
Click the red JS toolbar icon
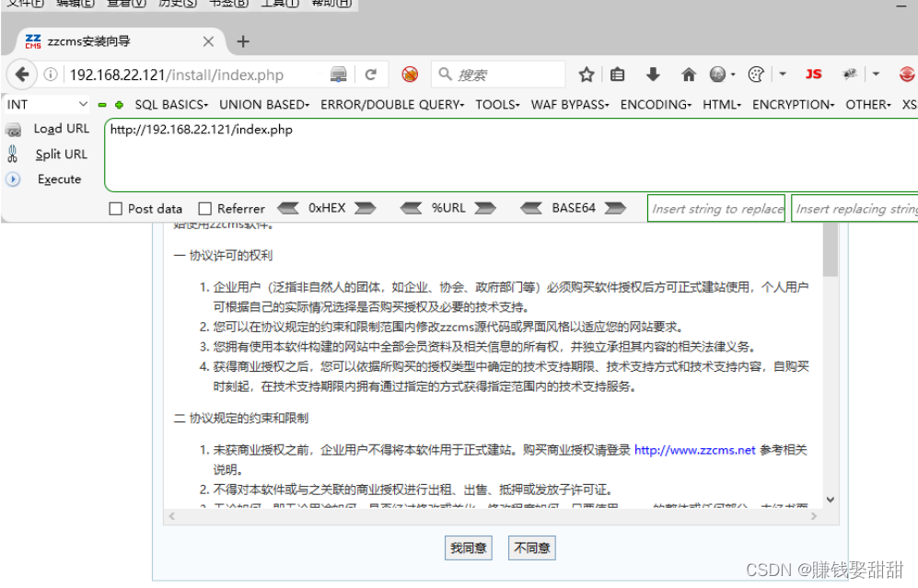[x=813, y=75]
